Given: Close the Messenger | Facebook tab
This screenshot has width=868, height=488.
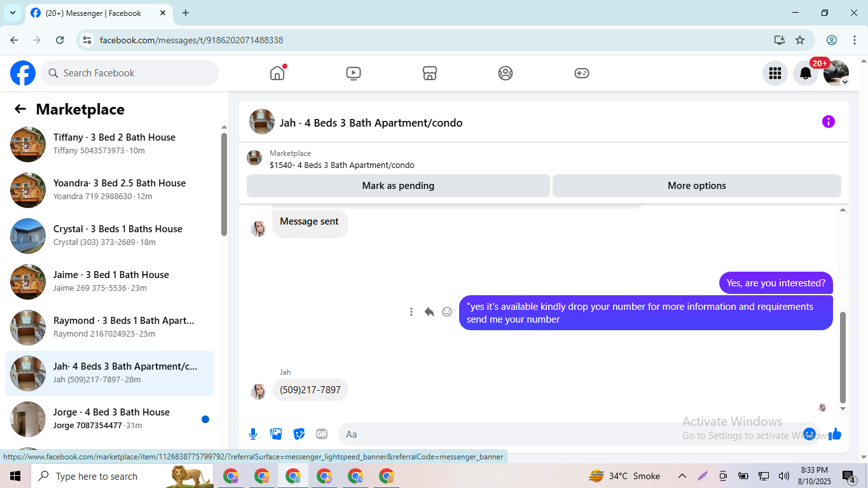Looking at the screenshot, I should tap(163, 13).
